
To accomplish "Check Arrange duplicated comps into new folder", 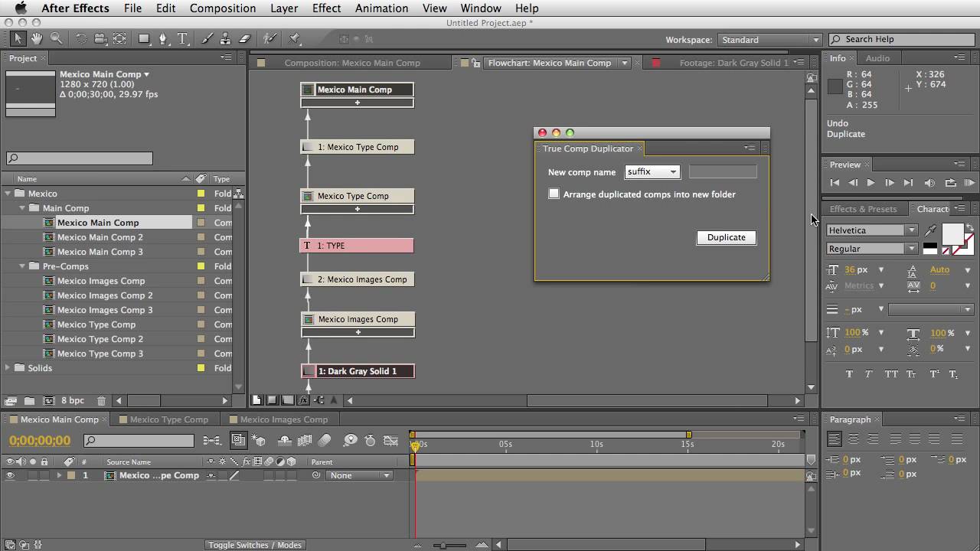I will coord(554,194).
